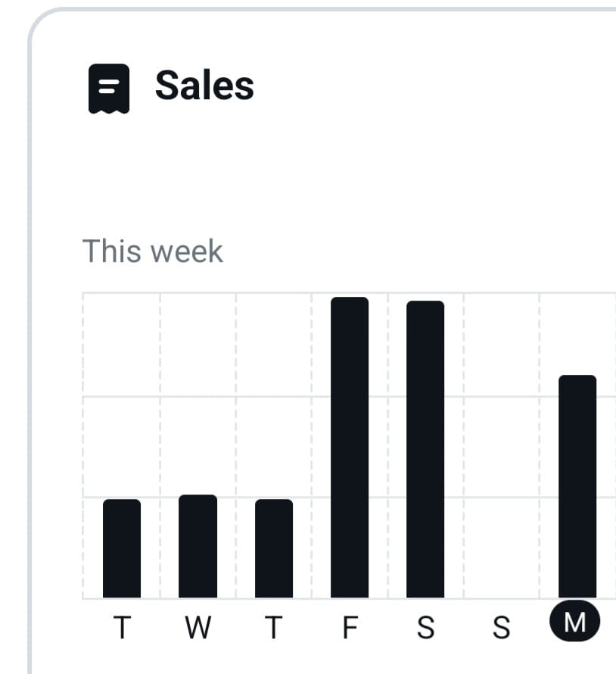Click the This week label
The width and height of the screenshot is (616, 674).
pos(153,251)
